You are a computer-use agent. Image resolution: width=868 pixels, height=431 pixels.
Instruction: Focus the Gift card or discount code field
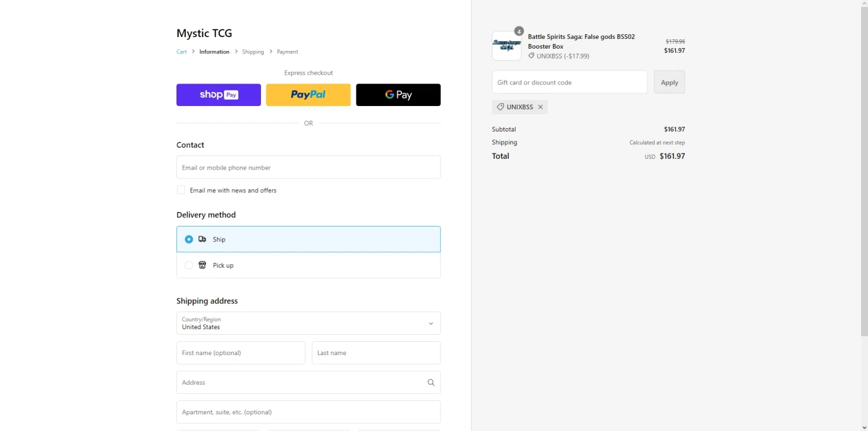[569, 82]
